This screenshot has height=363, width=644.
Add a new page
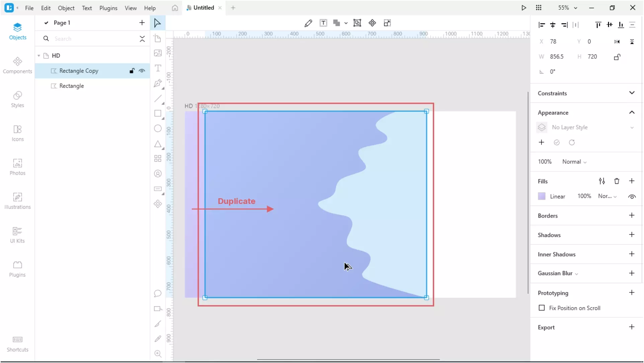pos(142,23)
